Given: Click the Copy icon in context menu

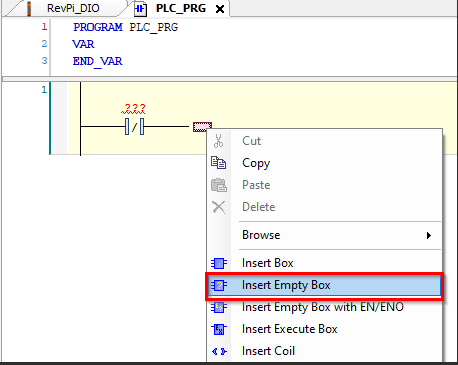Looking at the screenshot, I should (x=219, y=163).
